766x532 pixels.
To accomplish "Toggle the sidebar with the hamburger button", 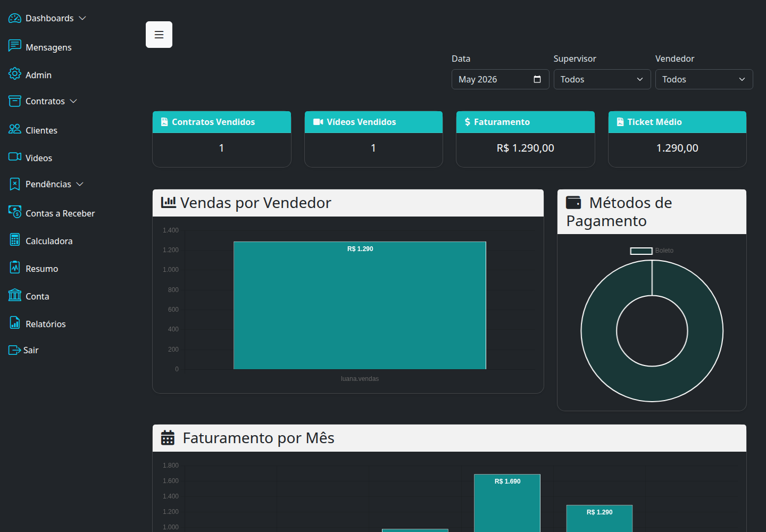I will [159, 35].
